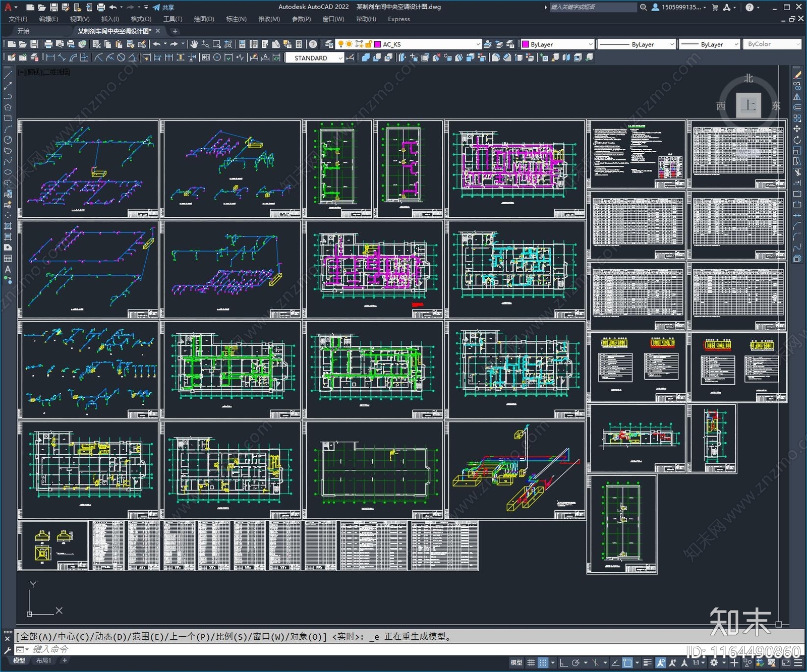
Task: Click the 共享 share button
Action: point(164,7)
